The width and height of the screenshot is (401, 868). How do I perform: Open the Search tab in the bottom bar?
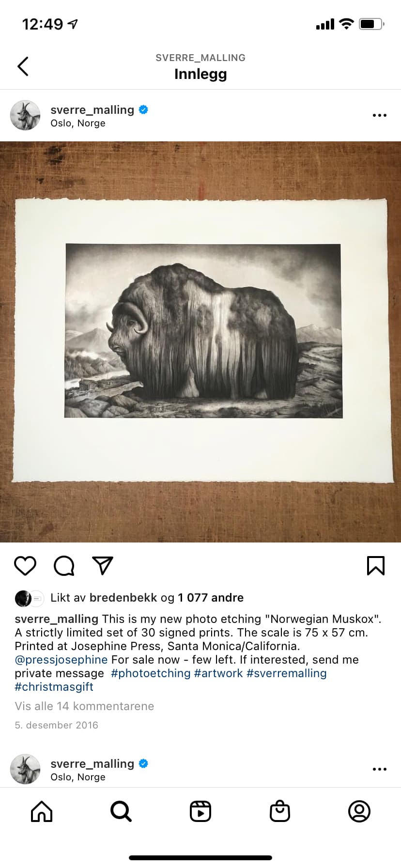pyautogui.click(x=121, y=811)
